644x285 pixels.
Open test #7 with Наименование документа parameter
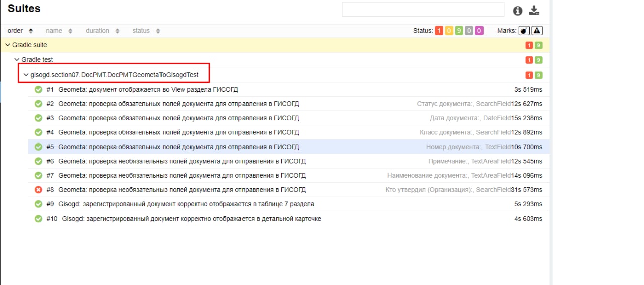[289, 176]
